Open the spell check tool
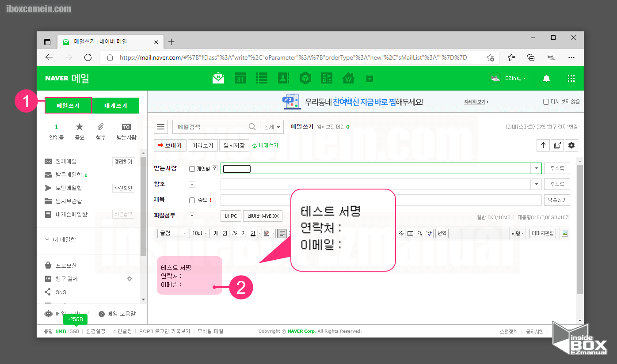 click(x=429, y=233)
